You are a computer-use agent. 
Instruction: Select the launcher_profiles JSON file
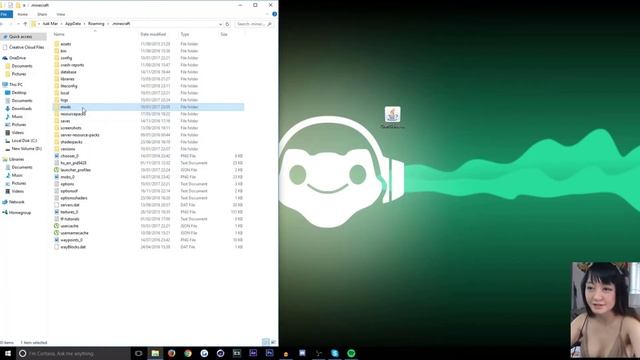point(76,170)
